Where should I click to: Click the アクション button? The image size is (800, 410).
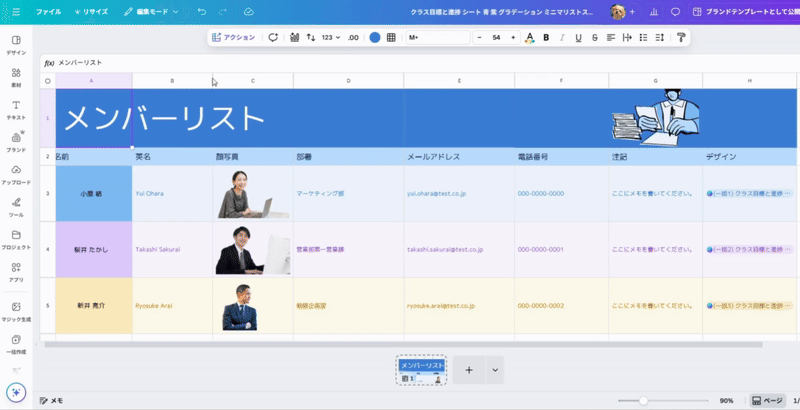234,37
